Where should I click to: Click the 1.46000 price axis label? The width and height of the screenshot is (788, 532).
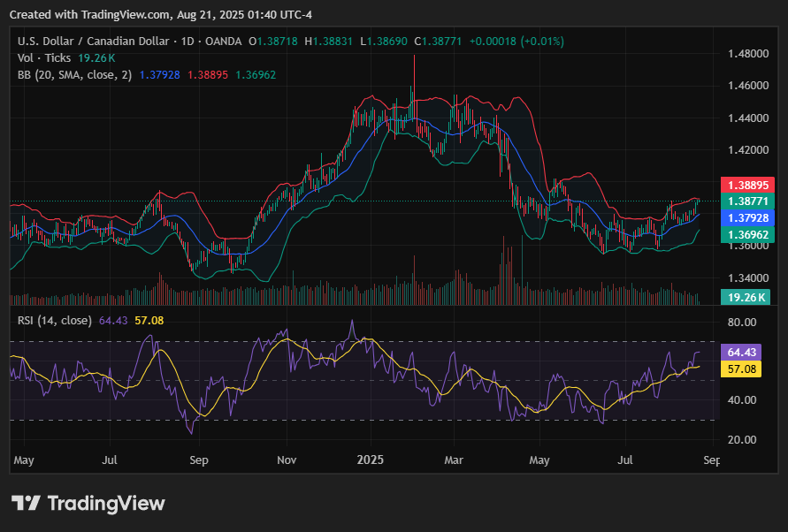[748, 86]
